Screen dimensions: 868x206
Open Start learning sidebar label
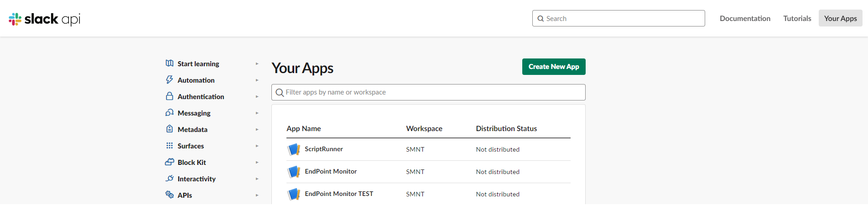[198, 64]
